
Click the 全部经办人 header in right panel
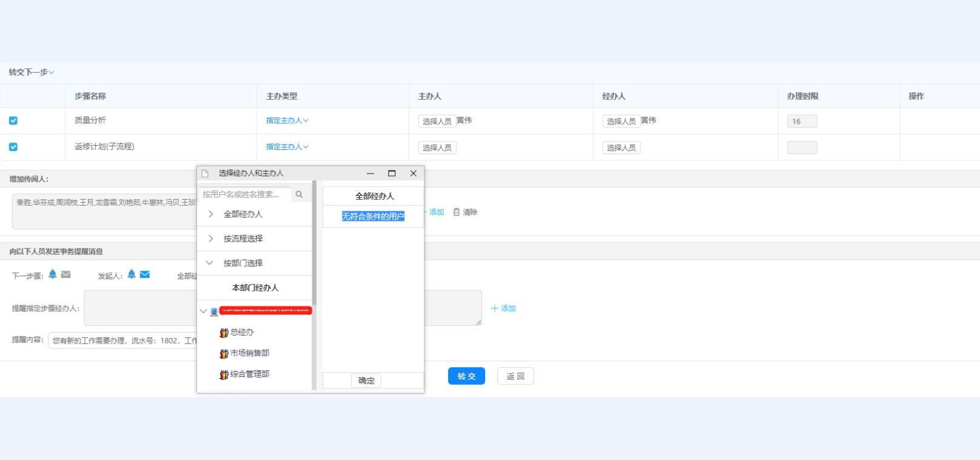374,196
